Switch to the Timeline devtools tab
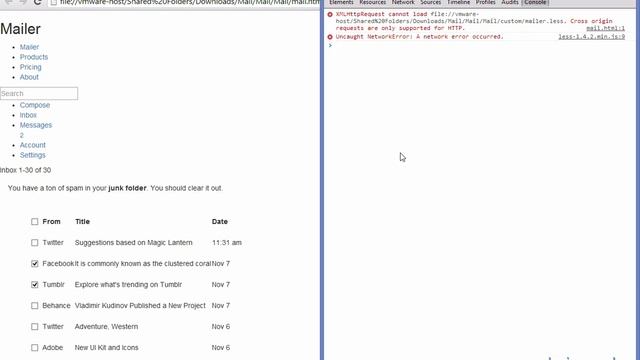Screen dimensions: 640x360 tap(458, 2)
